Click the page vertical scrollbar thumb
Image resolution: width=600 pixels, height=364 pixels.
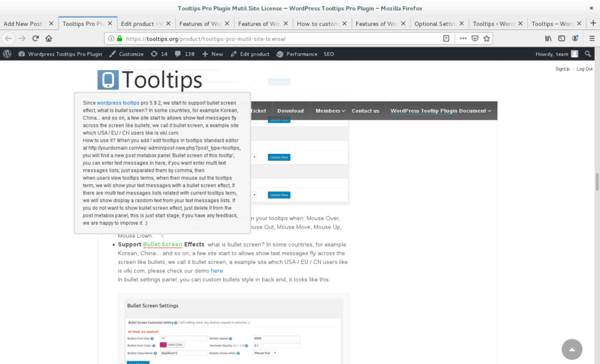[597, 182]
